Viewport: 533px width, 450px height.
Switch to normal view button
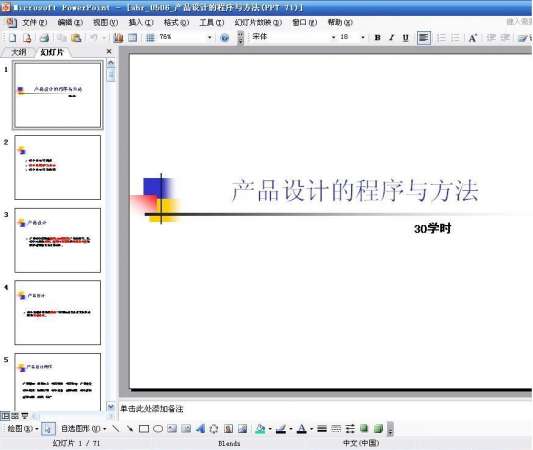pyautogui.click(x=5, y=416)
